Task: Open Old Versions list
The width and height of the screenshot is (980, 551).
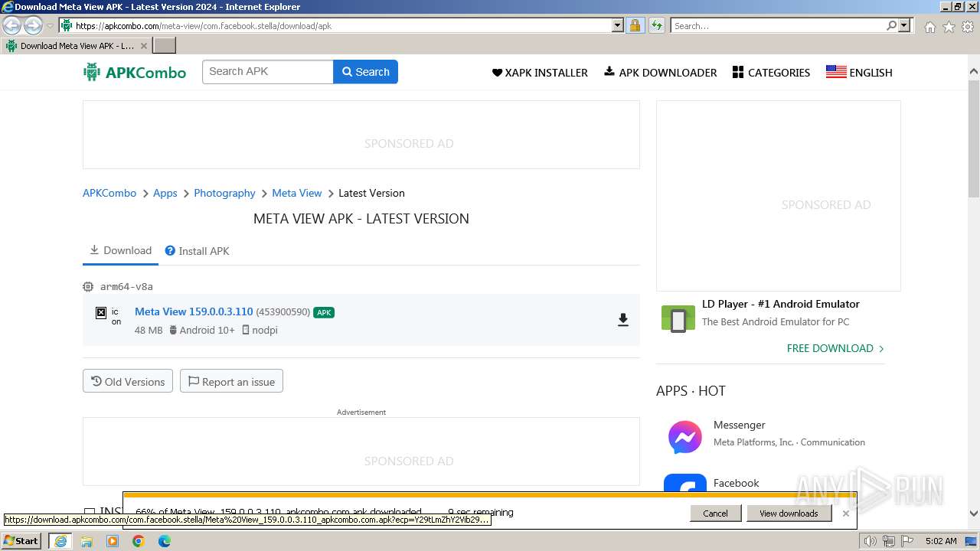Action: (128, 381)
